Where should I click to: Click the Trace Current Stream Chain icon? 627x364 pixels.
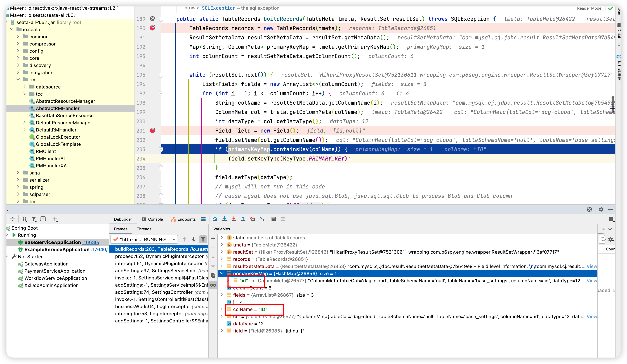pos(283,219)
